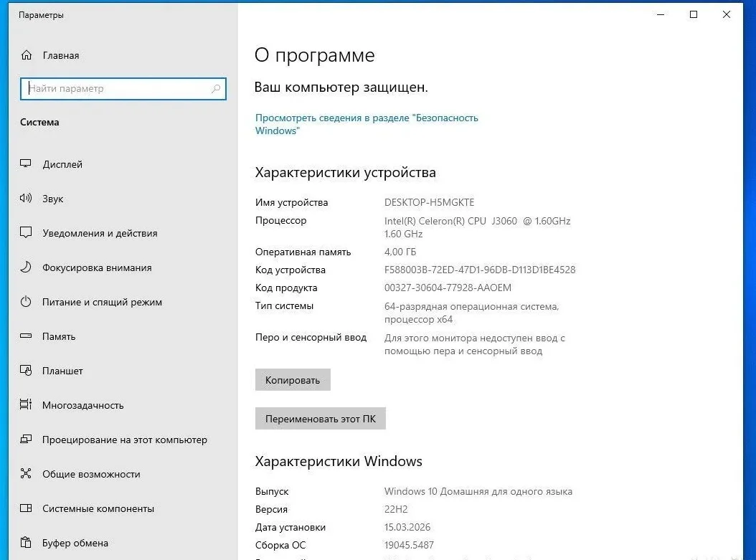
Task: Click install date 15.03.2026
Action: pyautogui.click(x=407, y=527)
